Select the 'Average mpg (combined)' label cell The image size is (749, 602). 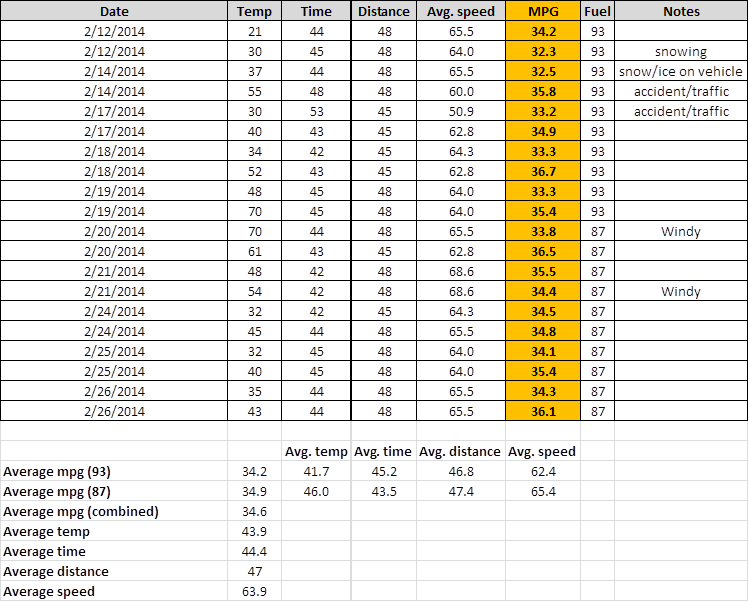(x=114, y=511)
